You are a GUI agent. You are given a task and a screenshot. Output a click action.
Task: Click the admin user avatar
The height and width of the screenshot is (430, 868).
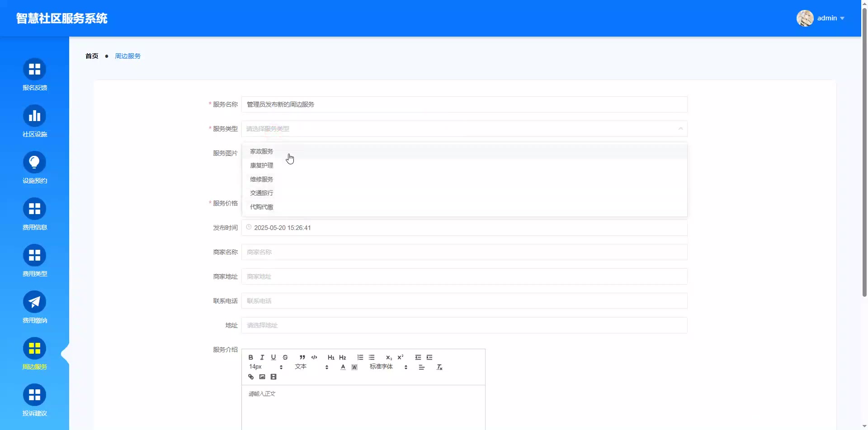pos(805,18)
